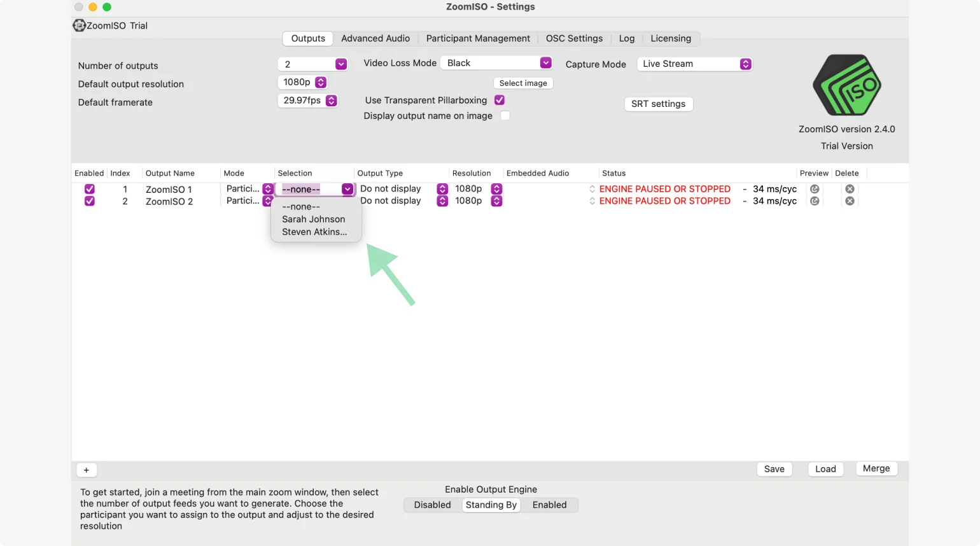Click the Selection column header
The width and height of the screenshot is (980, 546).
[295, 173]
